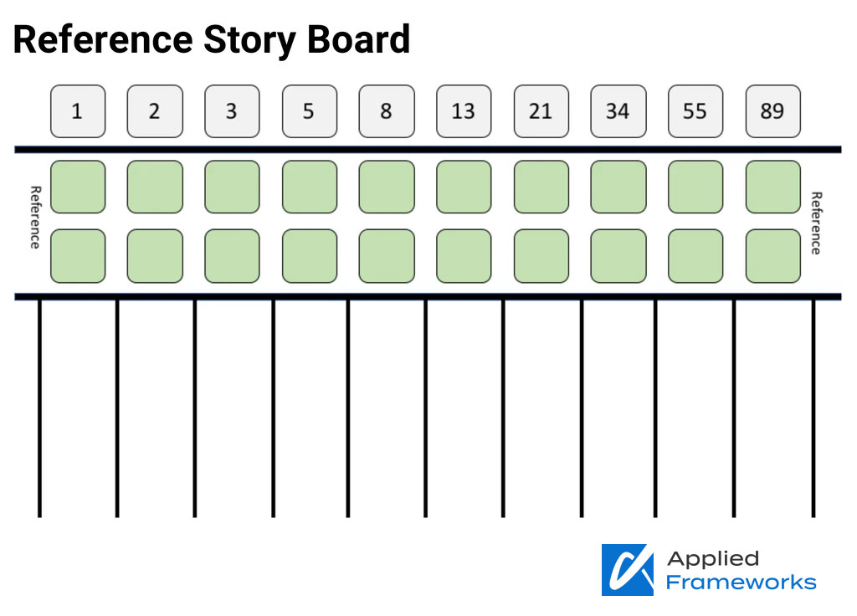857x616 pixels.
Task: Select the 21 point card
Action: (541, 111)
